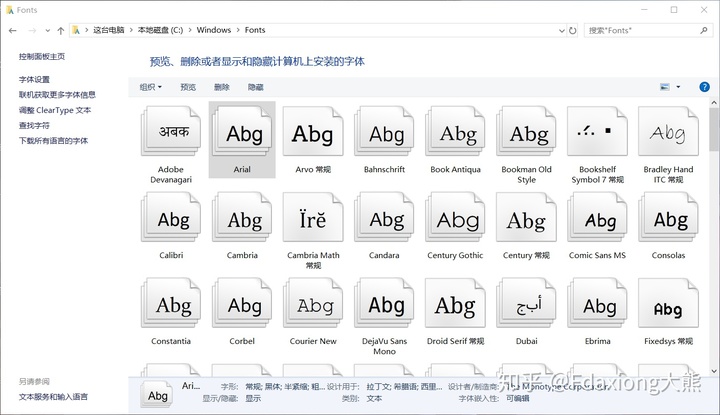This screenshot has width=720, height=415.
Task: Click the vertical scrollbar down arrow
Action: (714, 371)
